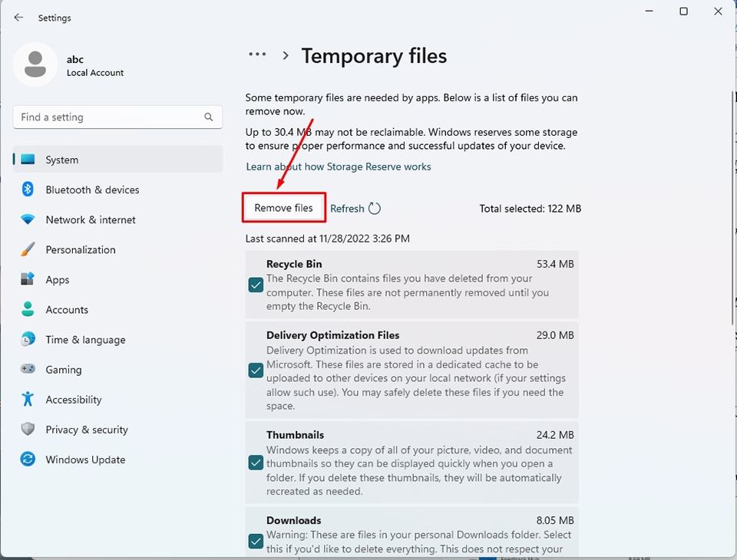Maximize the Settings window

683,11
